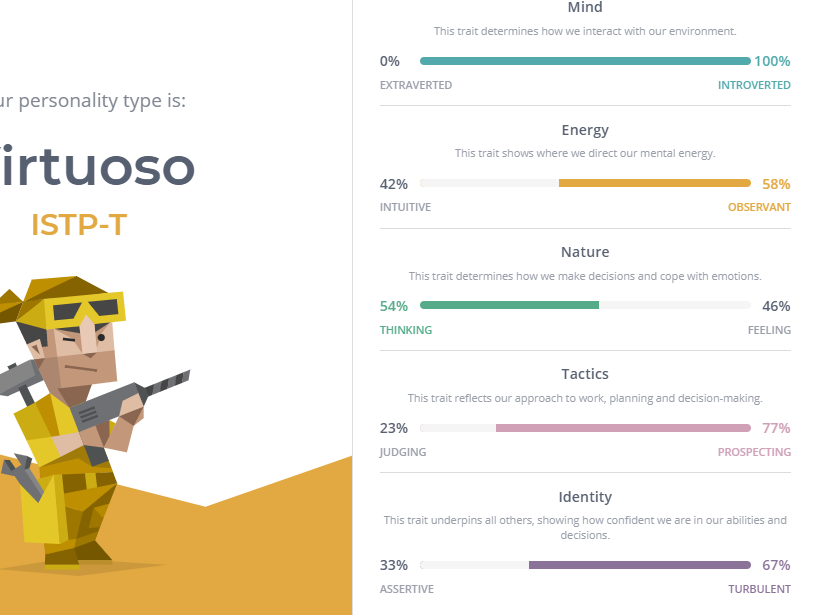
Task: Click the PROSPECTING label
Action: click(754, 452)
